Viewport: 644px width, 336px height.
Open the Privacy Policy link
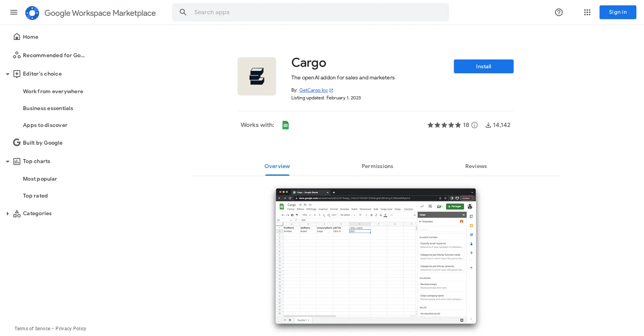pyautogui.click(x=71, y=329)
